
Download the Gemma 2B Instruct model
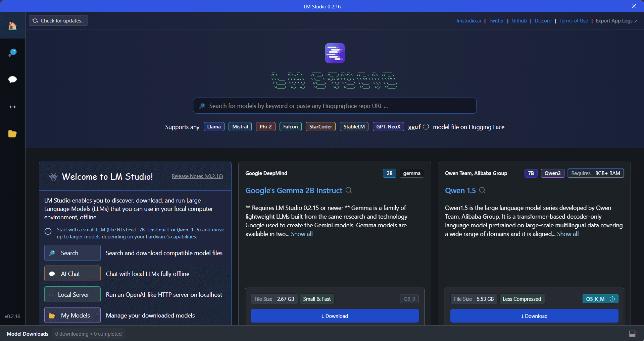(335, 316)
